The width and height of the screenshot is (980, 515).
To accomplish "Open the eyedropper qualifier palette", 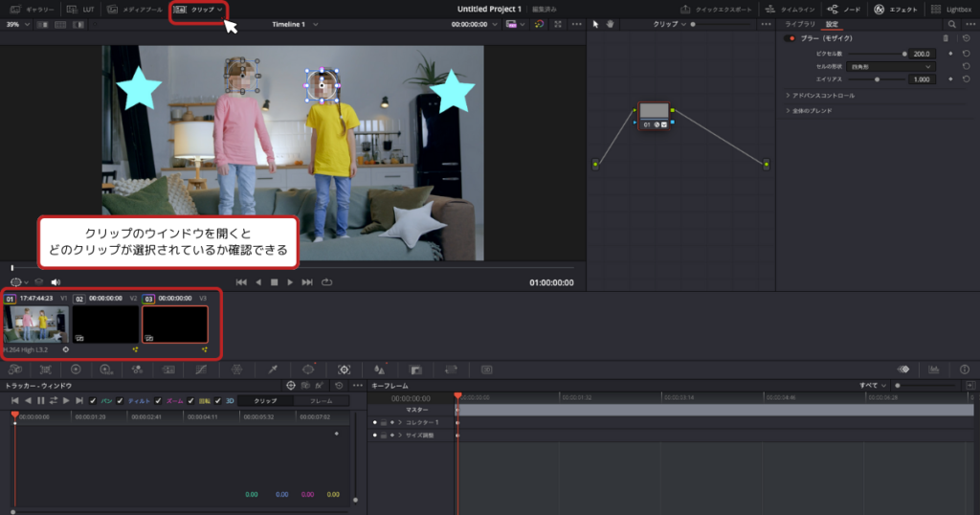I will tap(273, 369).
